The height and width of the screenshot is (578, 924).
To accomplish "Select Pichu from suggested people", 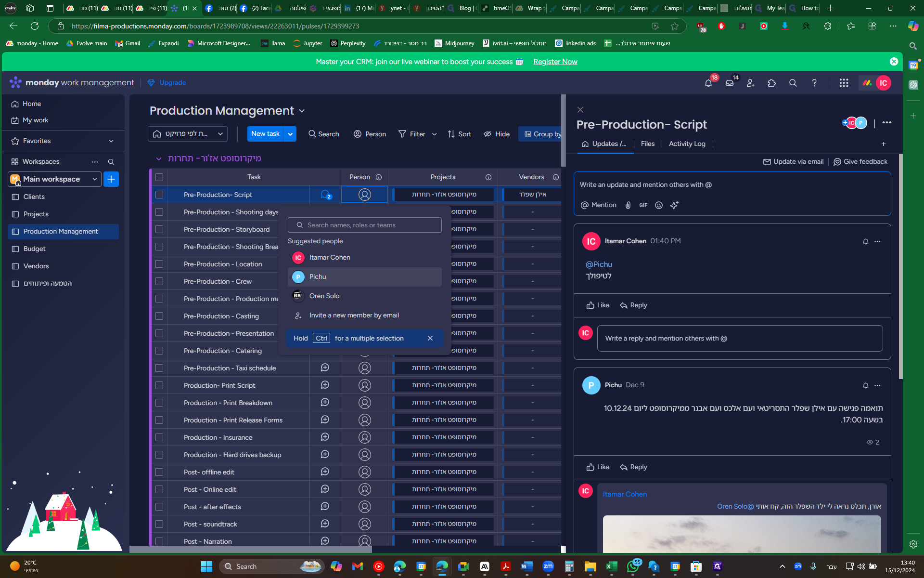I will point(365,277).
